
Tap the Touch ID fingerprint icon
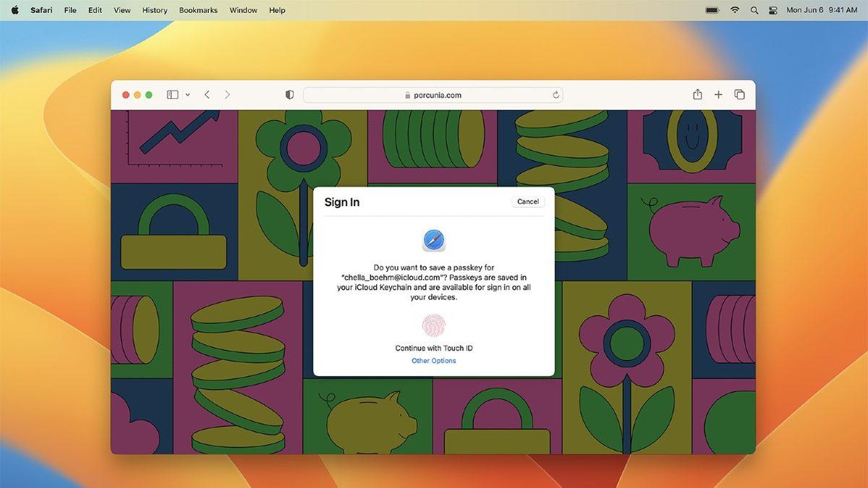tap(433, 325)
